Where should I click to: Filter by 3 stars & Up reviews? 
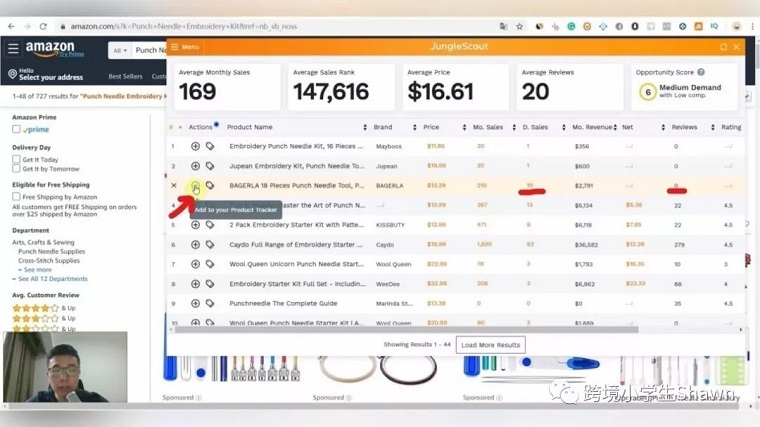point(44,318)
